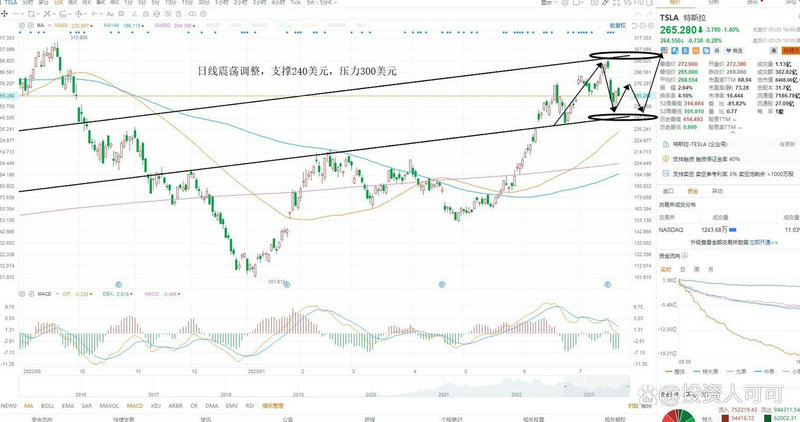
Task: Reset the chart view with the return arrow
Action: pyautogui.click(x=634, y=25)
